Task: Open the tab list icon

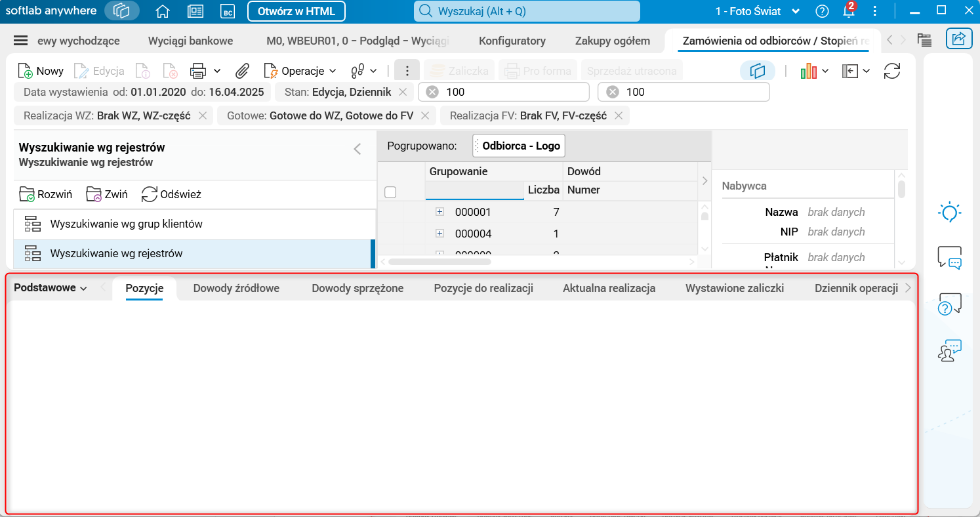Action: click(x=925, y=40)
